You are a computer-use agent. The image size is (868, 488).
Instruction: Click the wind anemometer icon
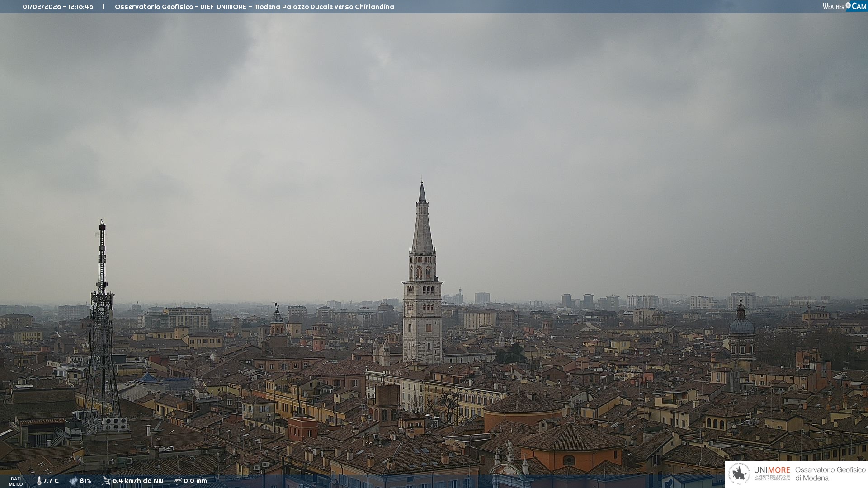[x=106, y=481]
